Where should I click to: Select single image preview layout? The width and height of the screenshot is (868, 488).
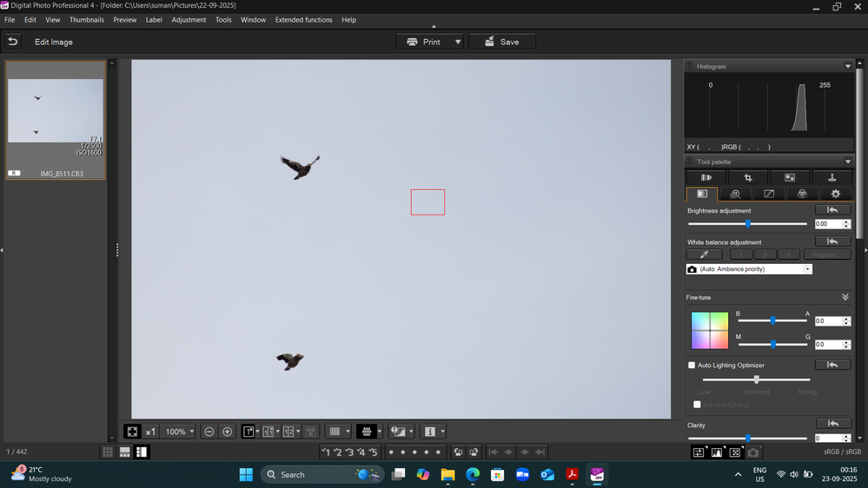click(x=248, y=432)
